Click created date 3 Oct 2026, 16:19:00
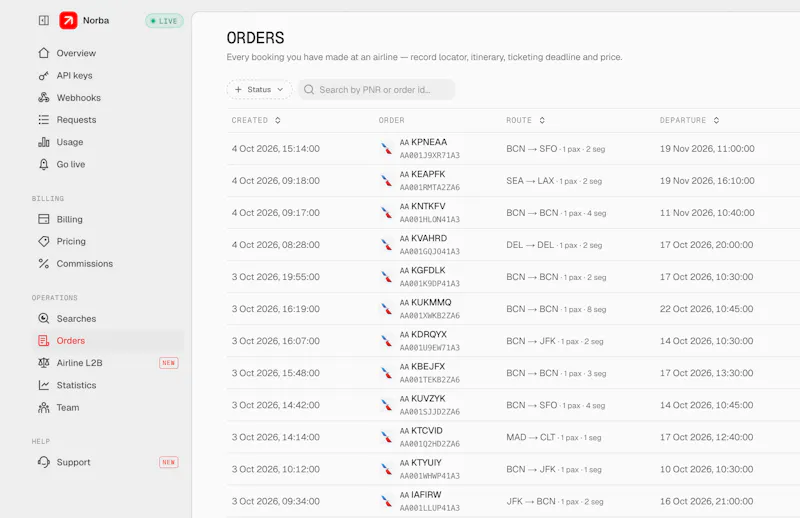Viewport: 800px width, 518px height. pos(276,309)
